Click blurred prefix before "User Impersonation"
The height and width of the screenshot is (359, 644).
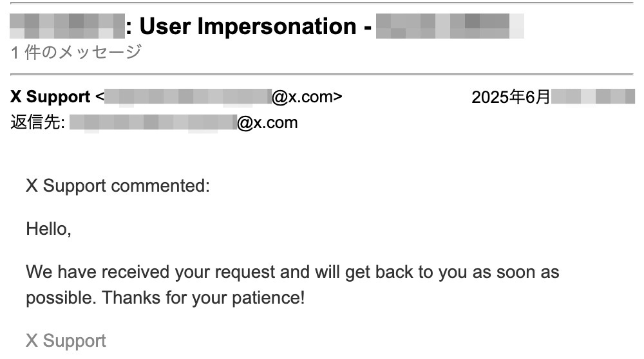[x=67, y=26]
